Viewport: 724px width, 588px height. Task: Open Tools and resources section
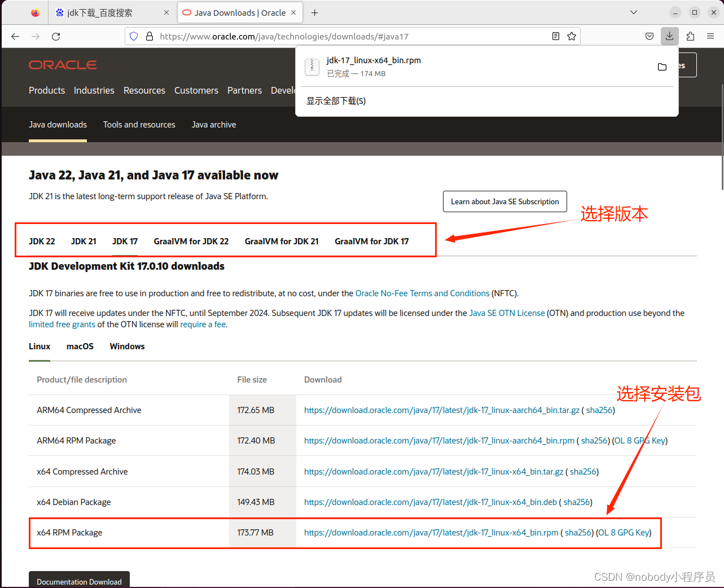pos(139,125)
